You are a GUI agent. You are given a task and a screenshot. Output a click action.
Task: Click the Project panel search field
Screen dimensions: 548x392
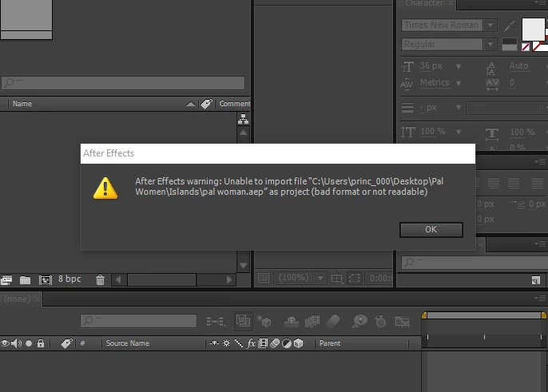[123, 83]
